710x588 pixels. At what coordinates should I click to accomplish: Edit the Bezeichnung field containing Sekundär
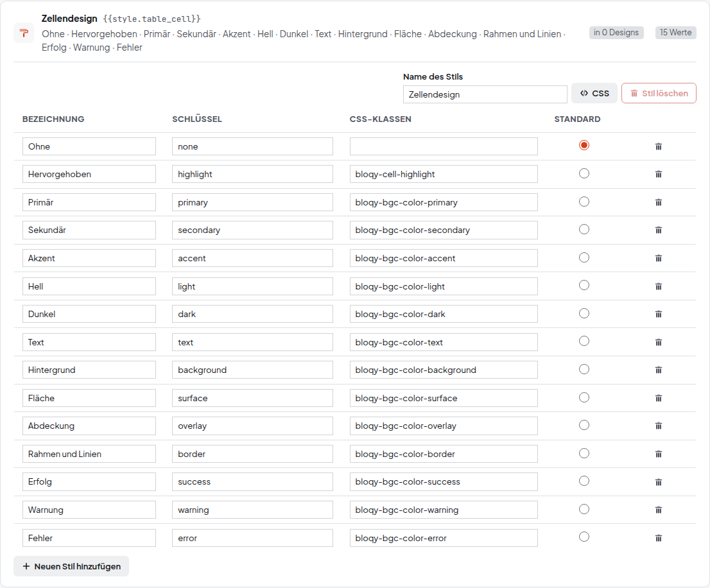(89, 230)
